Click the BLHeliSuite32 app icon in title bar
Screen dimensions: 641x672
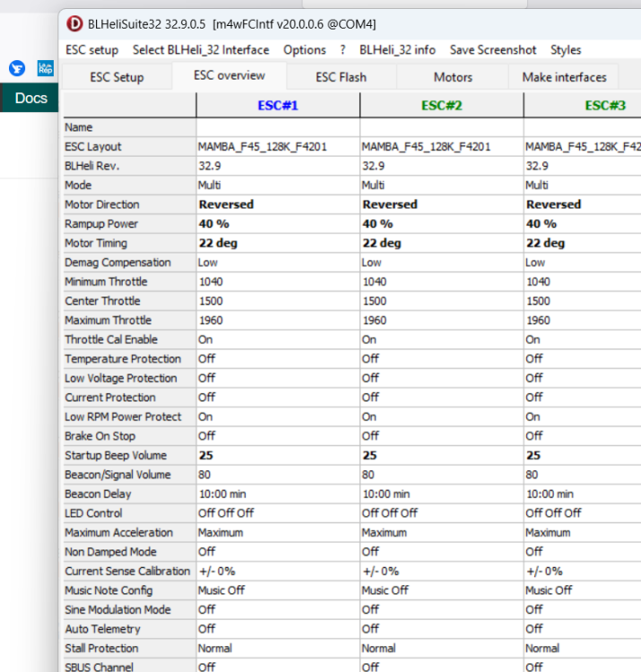[74, 23]
